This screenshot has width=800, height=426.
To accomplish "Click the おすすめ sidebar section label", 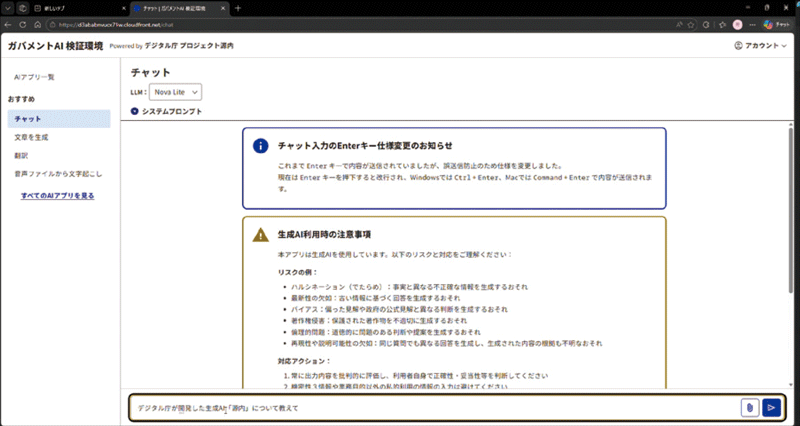I will click(x=21, y=99).
